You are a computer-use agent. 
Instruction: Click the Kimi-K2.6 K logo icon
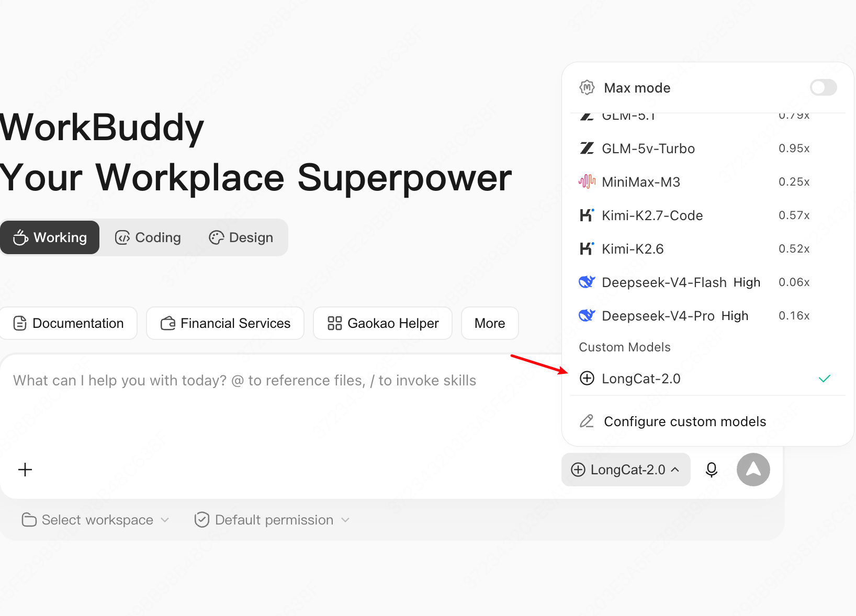click(587, 248)
